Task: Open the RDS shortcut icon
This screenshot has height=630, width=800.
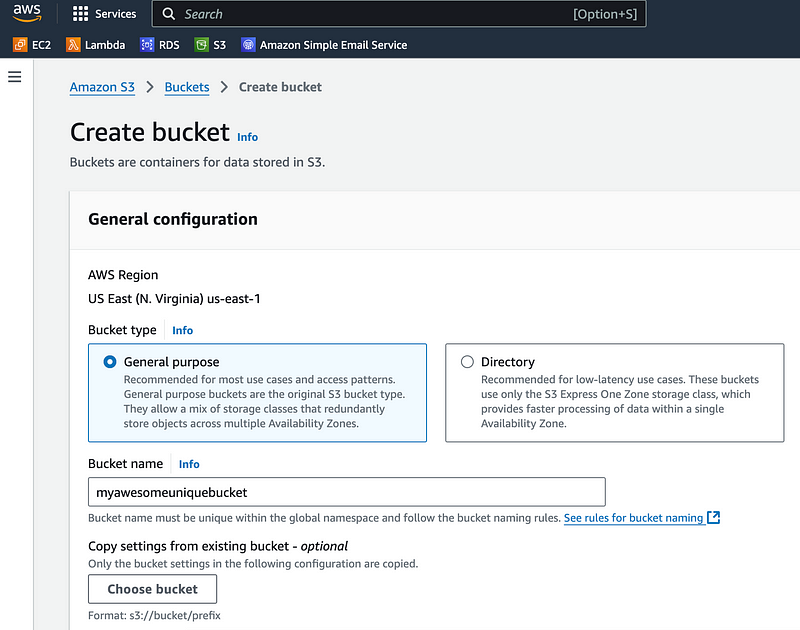Action: tap(147, 45)
